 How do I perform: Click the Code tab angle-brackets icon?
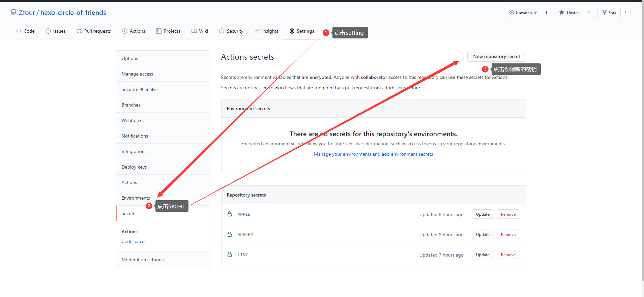click(19, 31)
